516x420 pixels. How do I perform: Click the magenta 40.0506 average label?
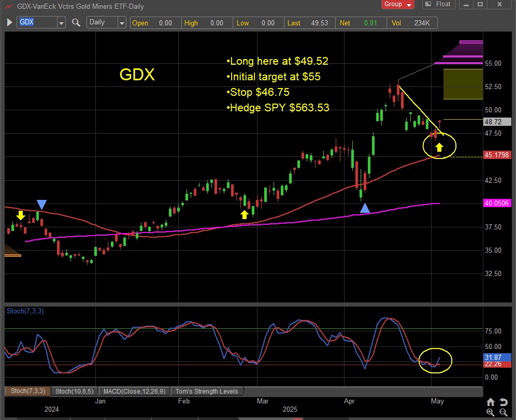tap(497, 203)
